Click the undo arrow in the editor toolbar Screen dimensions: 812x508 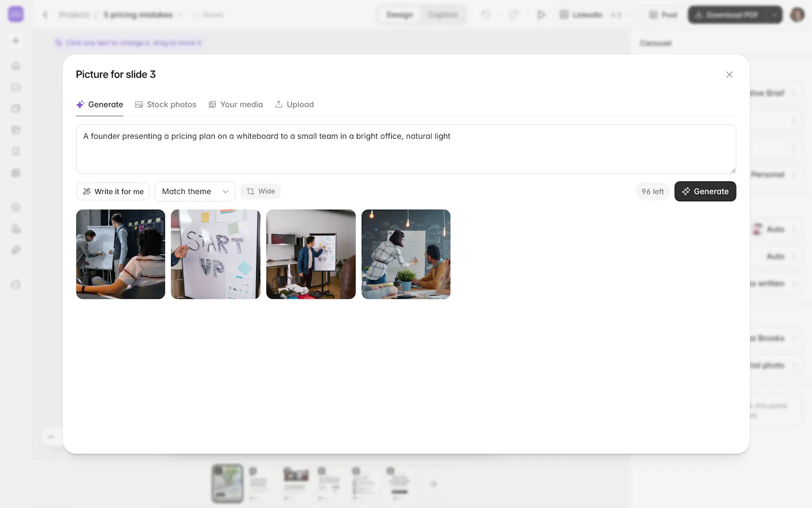(486, 15)
